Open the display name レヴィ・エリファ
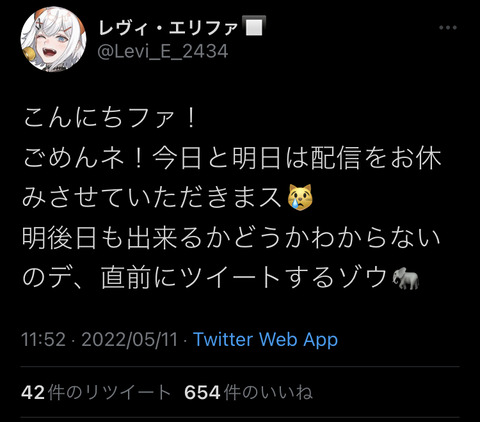This screenshot has width=480, height=422. click(169, 27)
